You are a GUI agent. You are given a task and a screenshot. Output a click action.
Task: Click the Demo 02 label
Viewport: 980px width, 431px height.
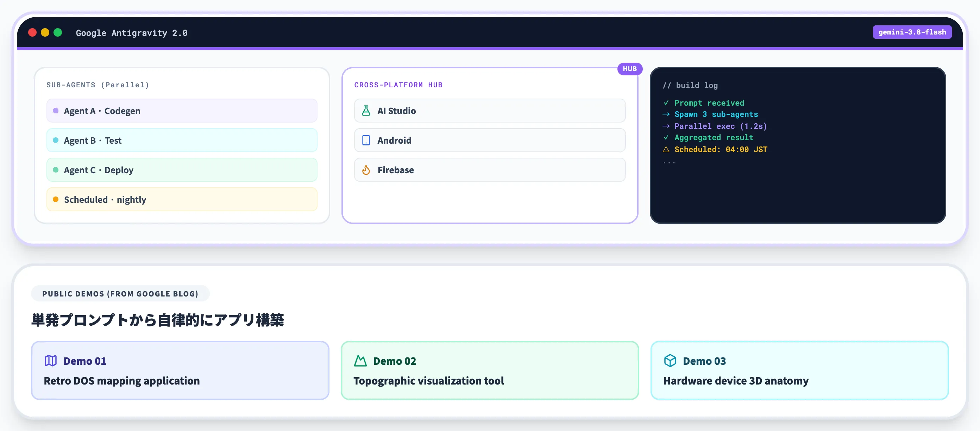pyautogui.click(x=395, y=361)
